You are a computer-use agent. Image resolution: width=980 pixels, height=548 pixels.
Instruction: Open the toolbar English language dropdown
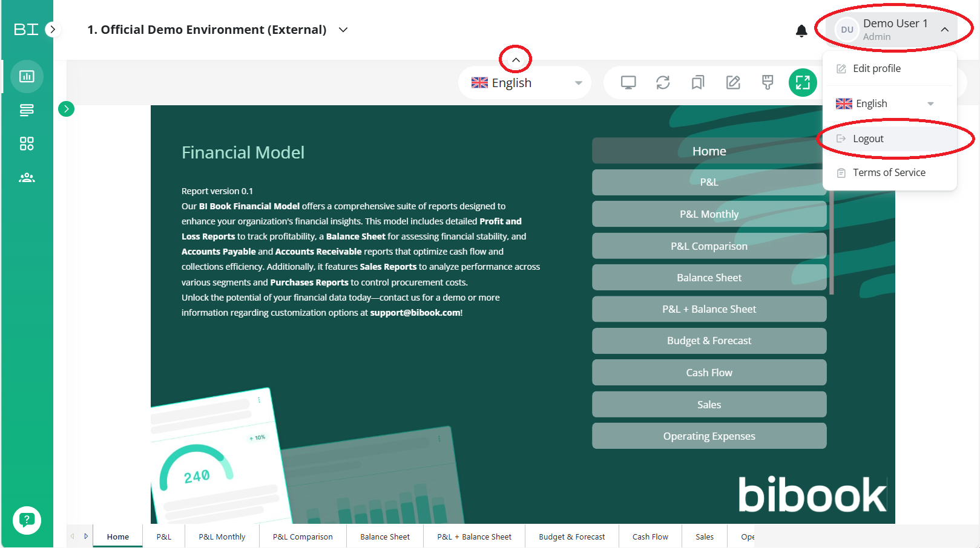[x=525, y=83]
